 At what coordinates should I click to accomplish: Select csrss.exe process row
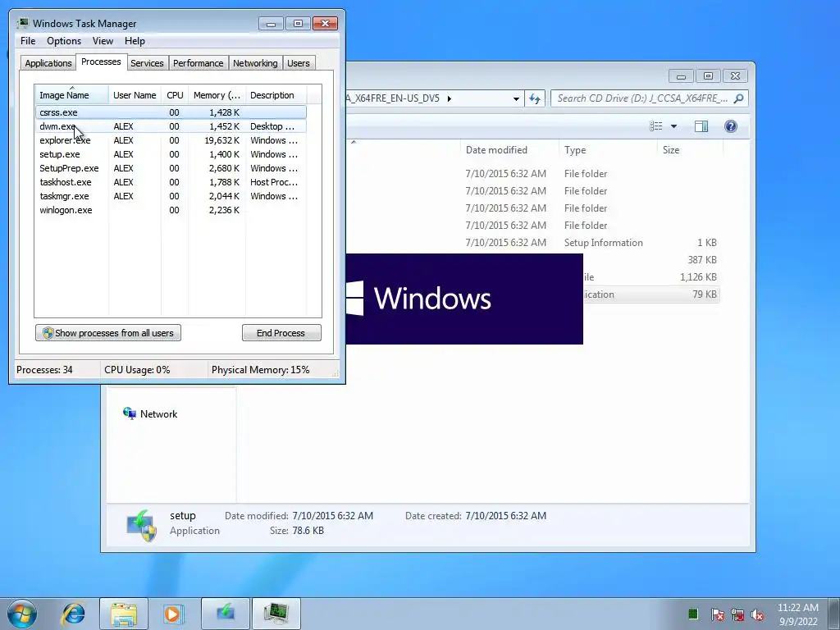[x=171, y=112]
